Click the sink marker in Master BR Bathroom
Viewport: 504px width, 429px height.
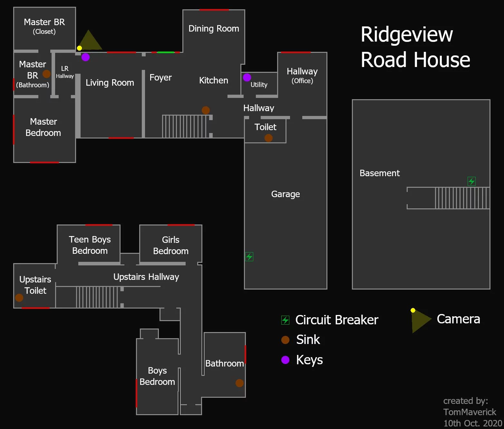coord(46,74)
